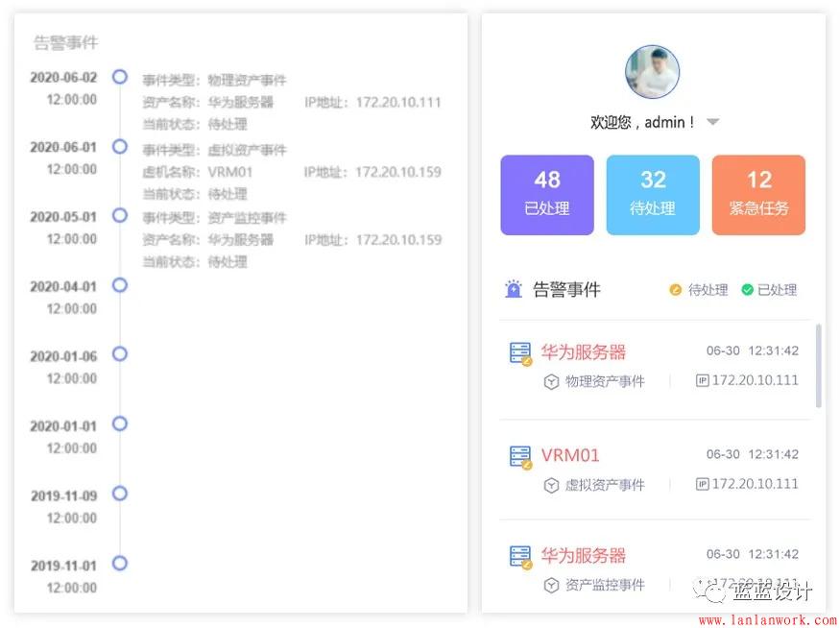Select the 2020-06-02 timeline marker
The height and width of the screenshot is (628, 840).
120,77
